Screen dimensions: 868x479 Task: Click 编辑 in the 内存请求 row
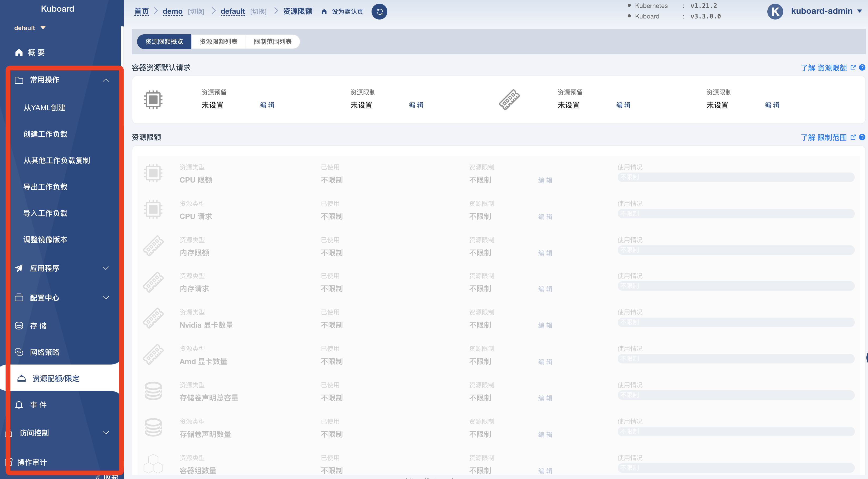(545, 289)
